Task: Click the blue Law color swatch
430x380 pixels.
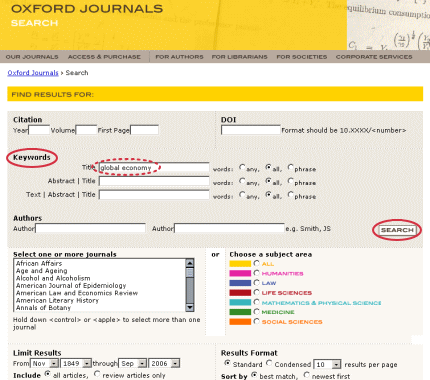Action: pyautogui.click(x=240, y=283)
